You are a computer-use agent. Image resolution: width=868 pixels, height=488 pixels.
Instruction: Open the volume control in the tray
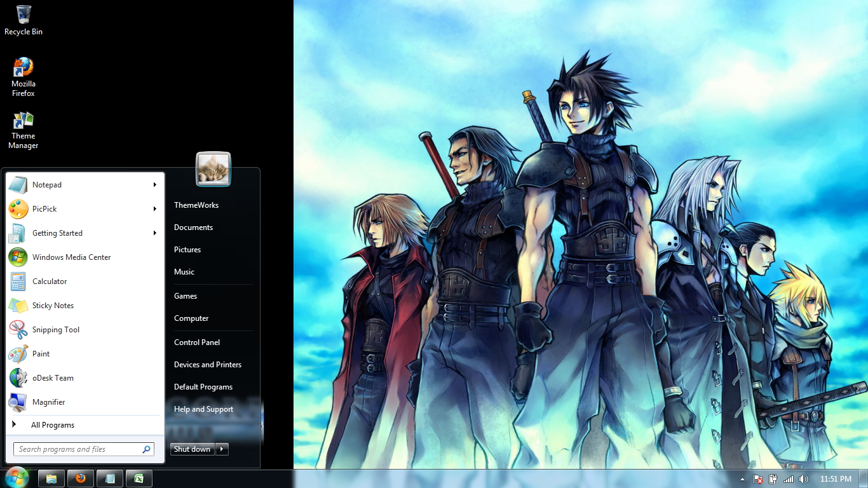point(803,479)
